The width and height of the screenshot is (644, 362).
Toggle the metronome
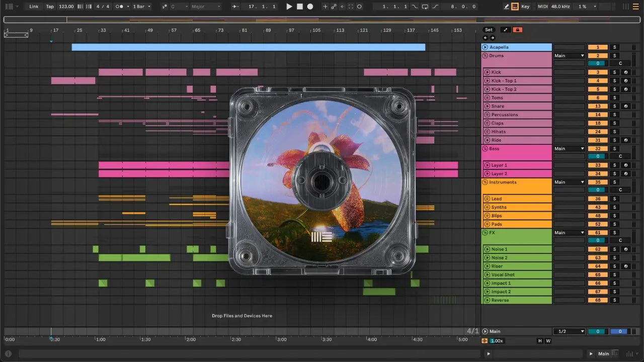[x=120, y=7]
